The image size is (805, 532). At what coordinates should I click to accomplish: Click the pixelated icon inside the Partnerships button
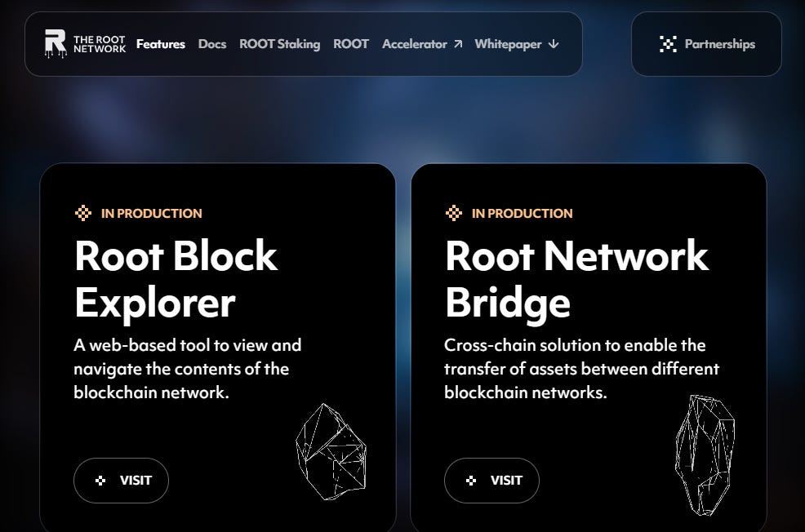[668, 44]
